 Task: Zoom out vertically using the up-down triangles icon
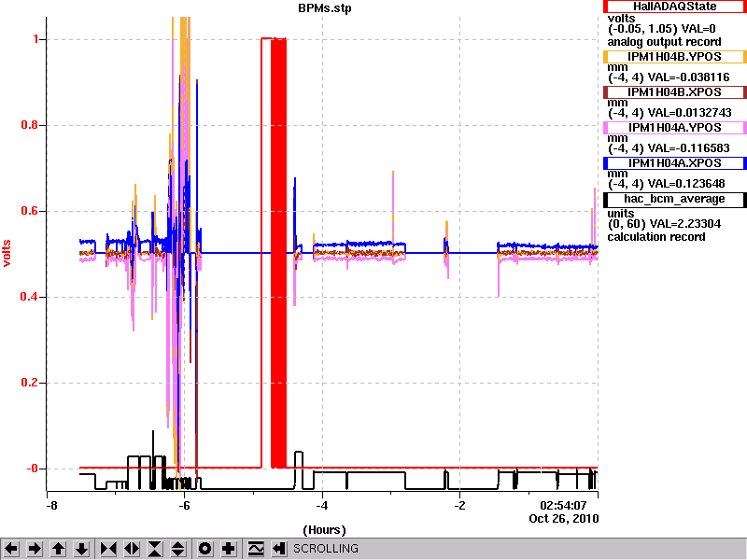178,549
